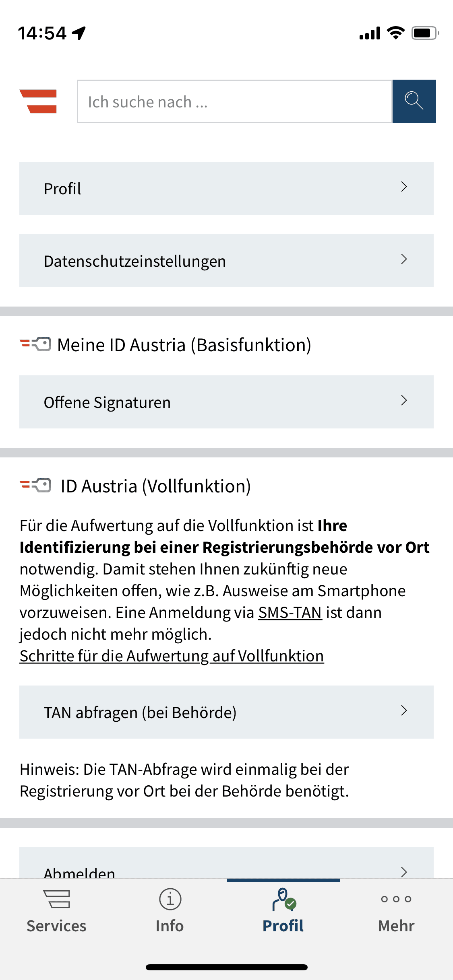Open Schritte für die Aufwertung auf Vollfunktion link
Screen dimensions: 453x980
point(172,656)
